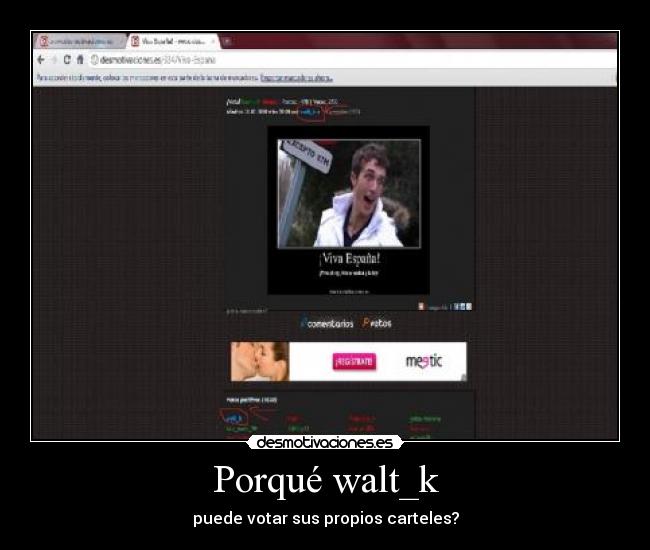Click the small orange icon left of the share icons
650x550 pixels.
(x=421, y=306)
